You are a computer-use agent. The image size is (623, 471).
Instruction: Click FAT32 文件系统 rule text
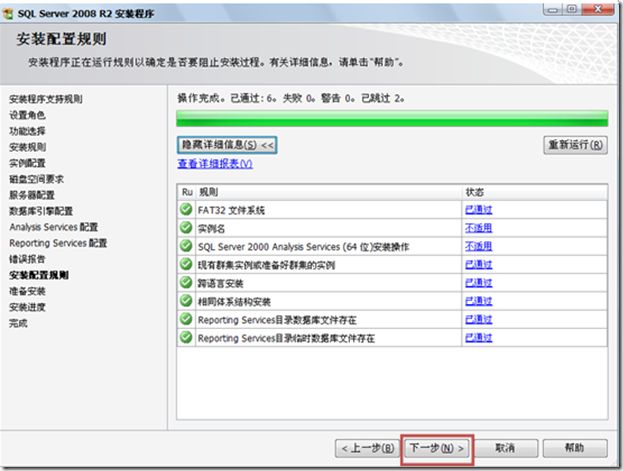coord(231,210)
